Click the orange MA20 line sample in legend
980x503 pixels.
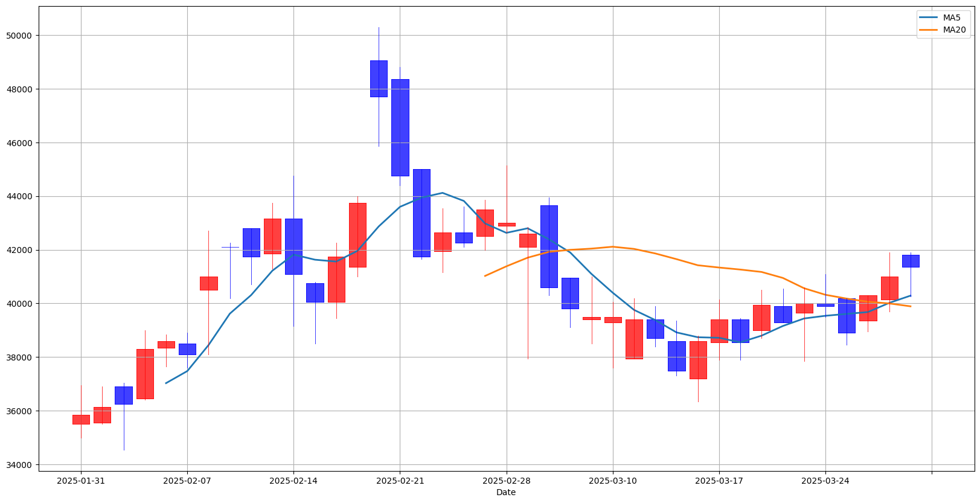[929, 30]
